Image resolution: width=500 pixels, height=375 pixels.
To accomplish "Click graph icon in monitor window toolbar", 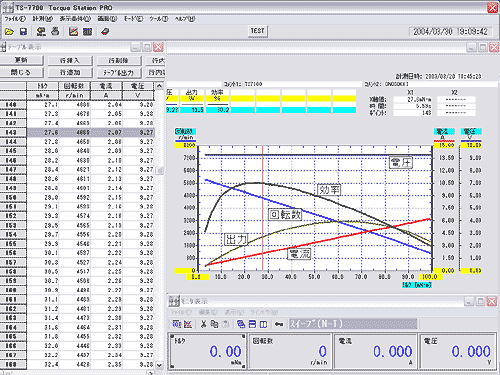I will click(188, 324).
